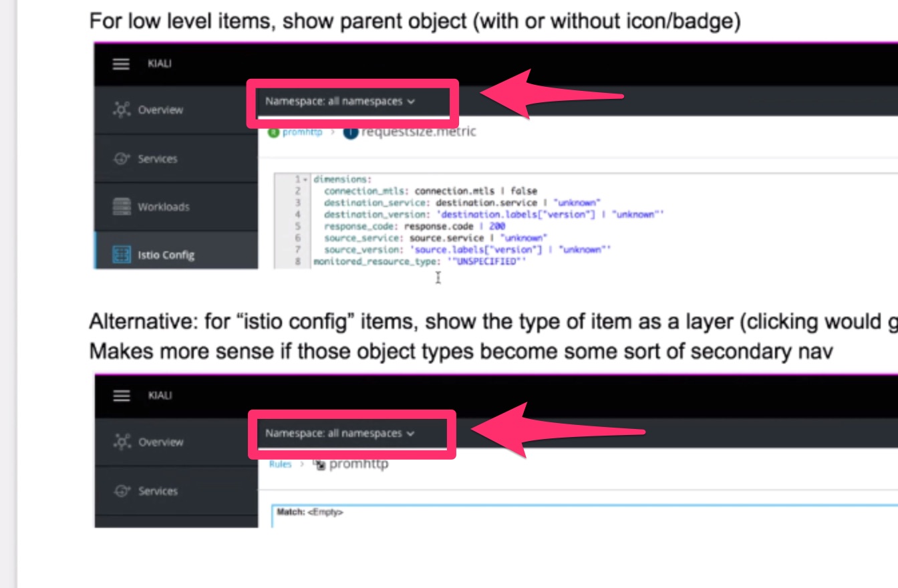Image resolution: width=898 pixels, height=588 pixels.
Task: Collapse the dimensions block fold arrow
Action: 305,180
